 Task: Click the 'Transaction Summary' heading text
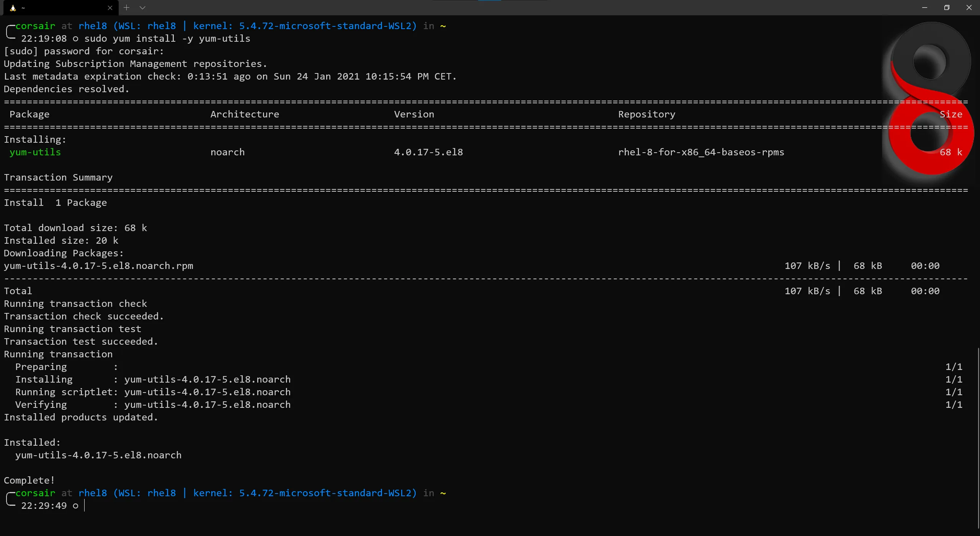click(58, 178)
